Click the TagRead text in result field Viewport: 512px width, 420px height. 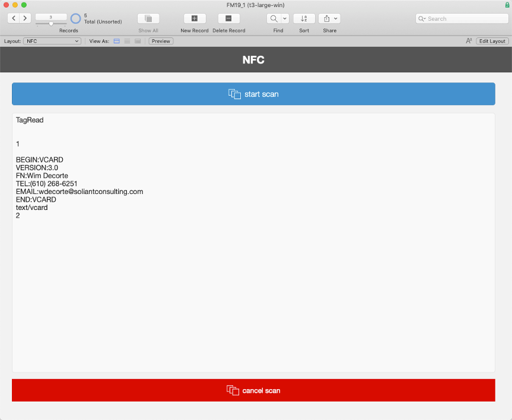(x=30, y=120)
